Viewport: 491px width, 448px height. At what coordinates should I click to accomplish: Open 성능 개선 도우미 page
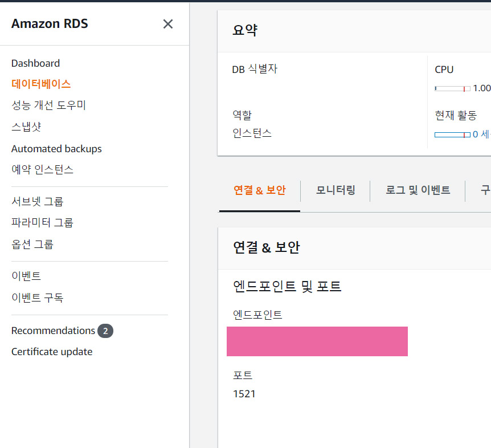pos(48,105)
